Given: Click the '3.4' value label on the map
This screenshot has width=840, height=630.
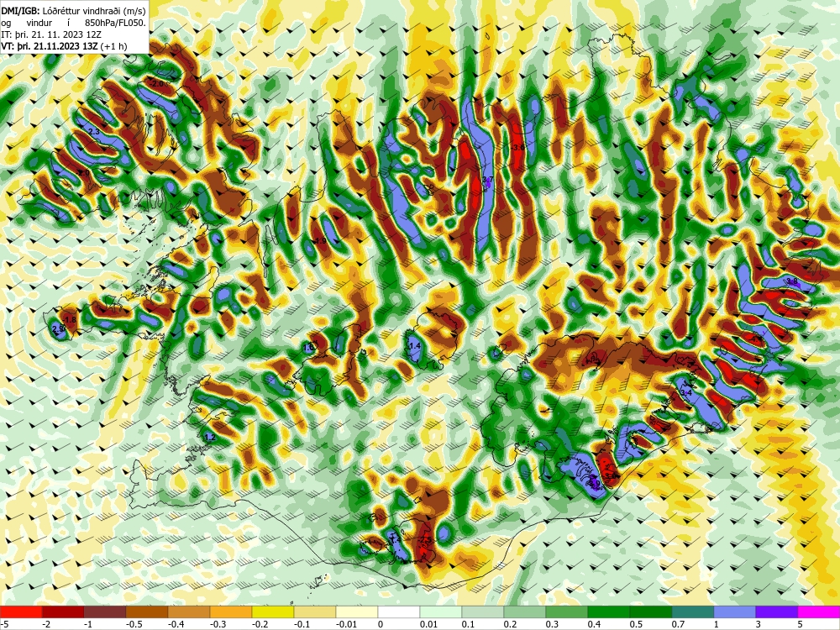Looking at the screenshot, I should point(686,393).
